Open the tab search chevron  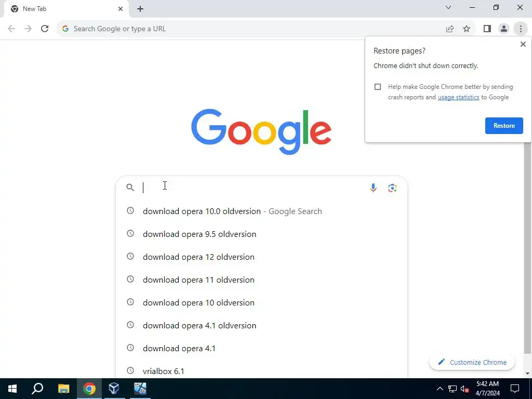(448, 7)
